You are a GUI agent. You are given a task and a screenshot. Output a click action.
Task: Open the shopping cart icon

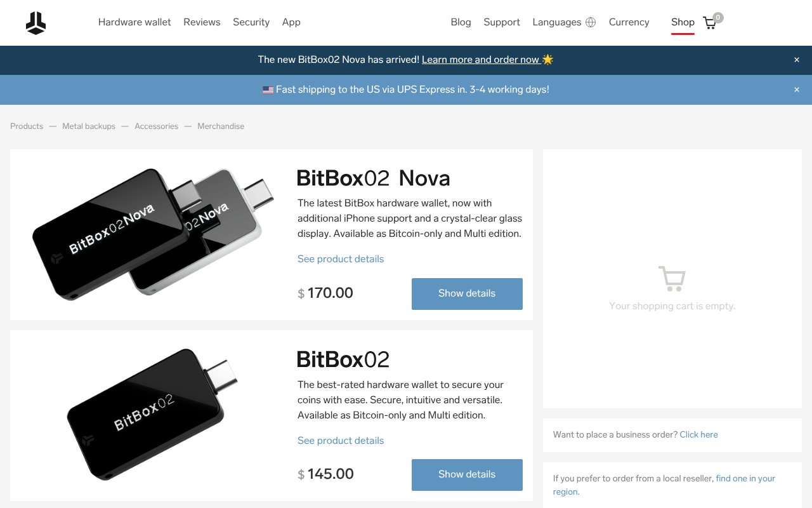709,22
